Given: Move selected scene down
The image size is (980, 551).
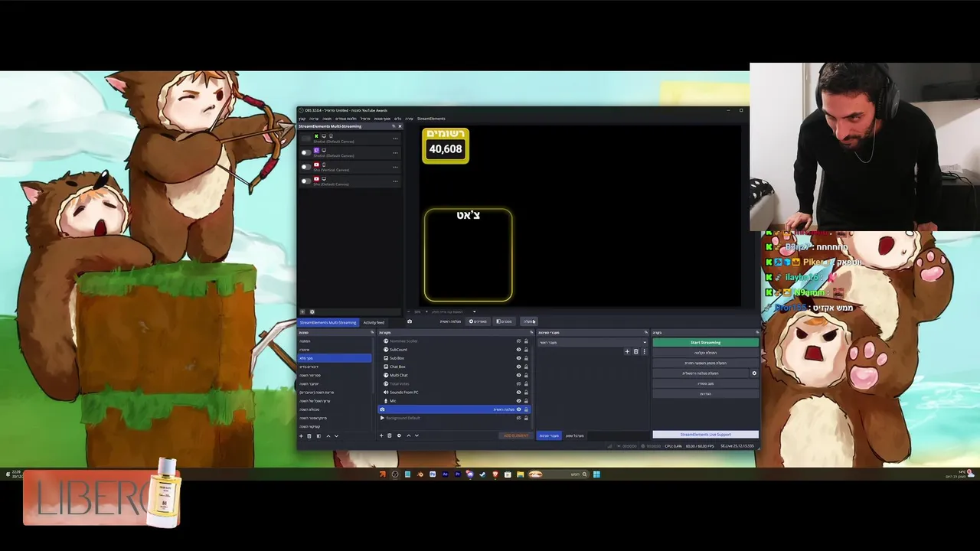Looking at the screenshot, I should (x=336, y=436).
